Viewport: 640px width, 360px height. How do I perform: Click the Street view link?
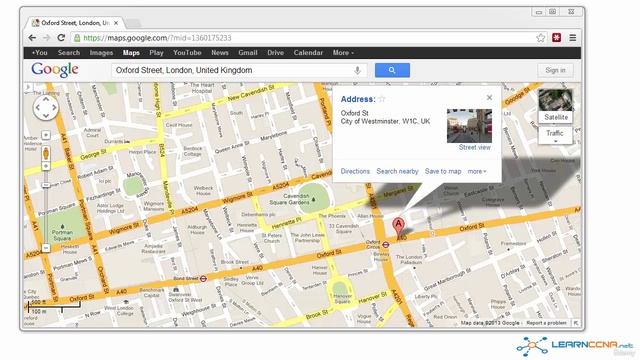pyautogui.click(x=474, y=147)
